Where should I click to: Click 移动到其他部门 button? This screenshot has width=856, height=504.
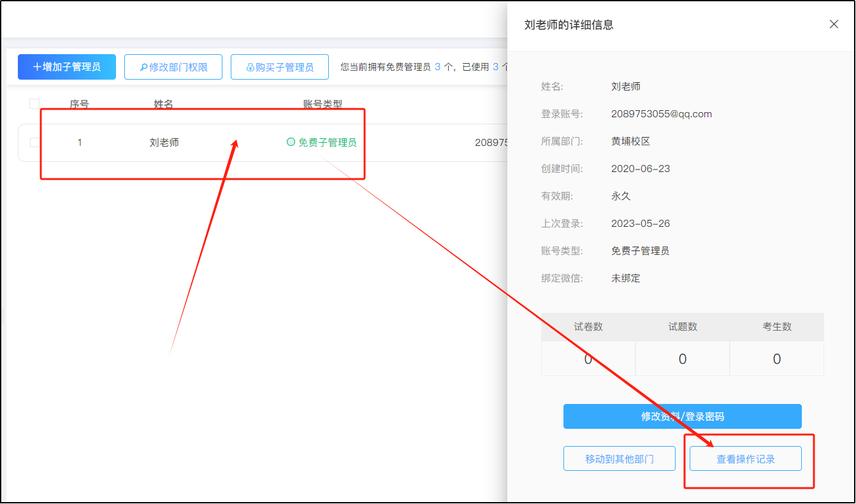[x=619, y=458]
